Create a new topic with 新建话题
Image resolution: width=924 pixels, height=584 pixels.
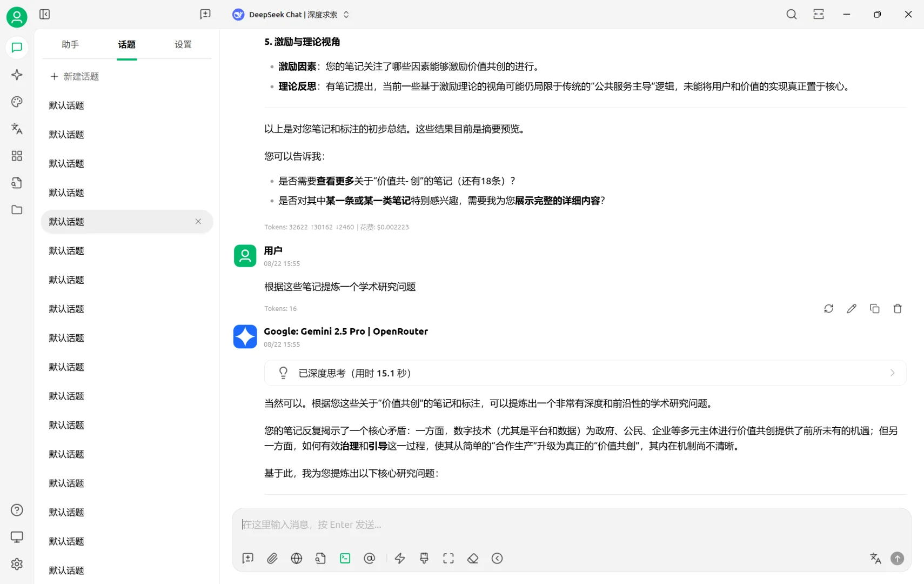click(x=75, y=76)
